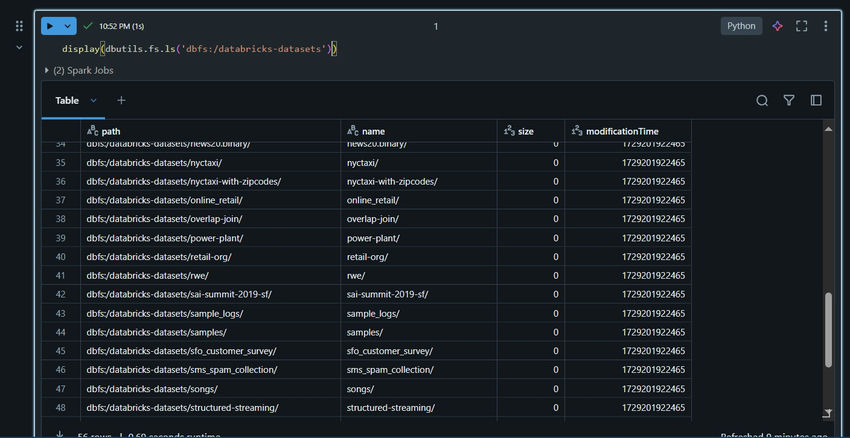The width and height of the screenshot is (850, 438).
Task: Select dbfs:/databricks-datasets/sfo_customer_survey/ path cell
Action: coord(210,351)
